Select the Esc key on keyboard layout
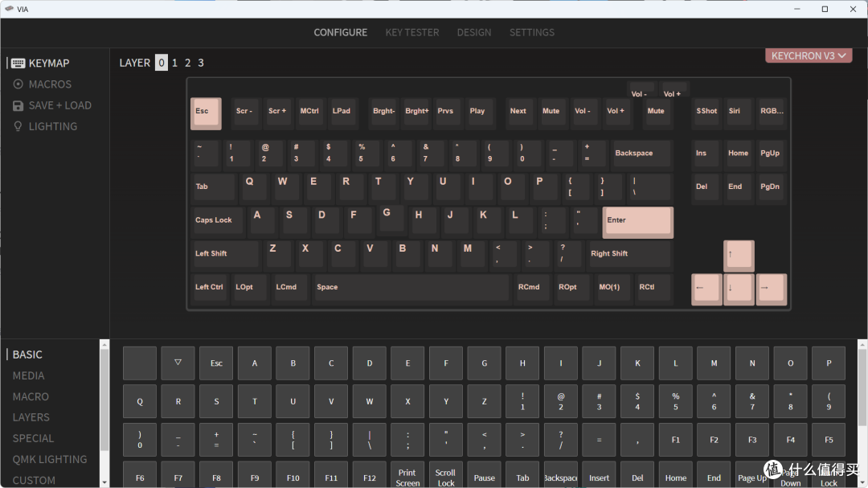The height and width of the screenshot is (488, 868). click(x=206, y=113)
